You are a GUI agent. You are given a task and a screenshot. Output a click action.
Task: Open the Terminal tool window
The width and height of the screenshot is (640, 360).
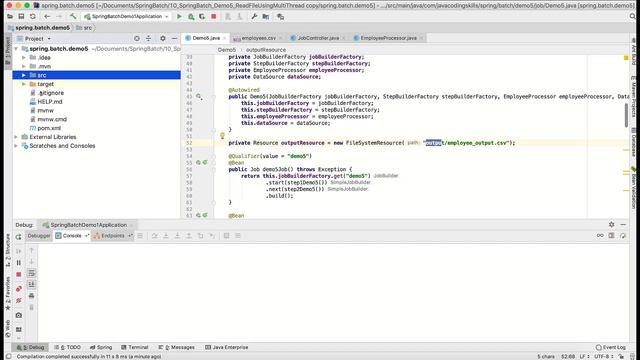[135, 347]
